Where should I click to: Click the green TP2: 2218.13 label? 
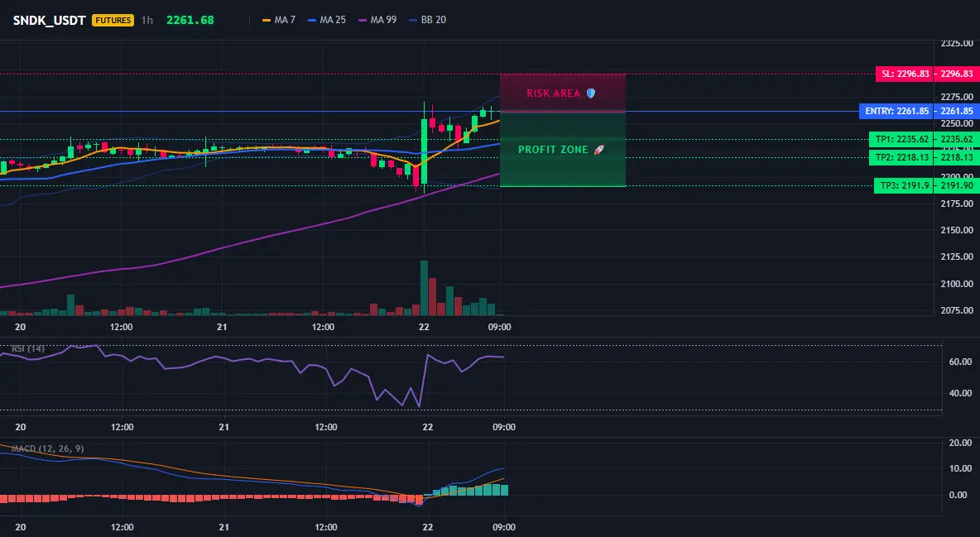pos(901,157)
